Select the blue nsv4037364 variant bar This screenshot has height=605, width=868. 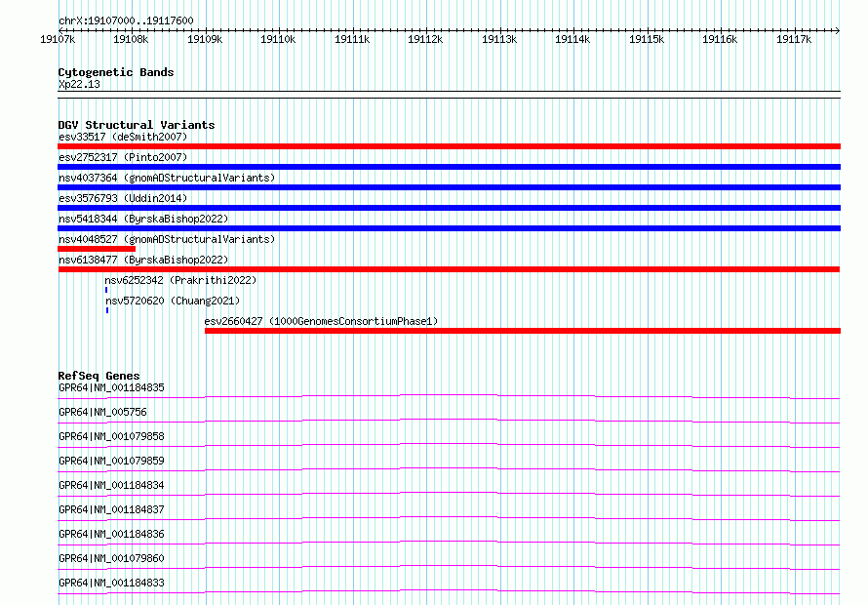coord(449,187)
